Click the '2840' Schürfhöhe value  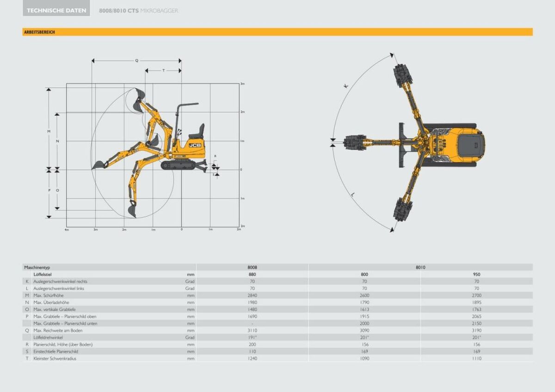click(252, 295)
